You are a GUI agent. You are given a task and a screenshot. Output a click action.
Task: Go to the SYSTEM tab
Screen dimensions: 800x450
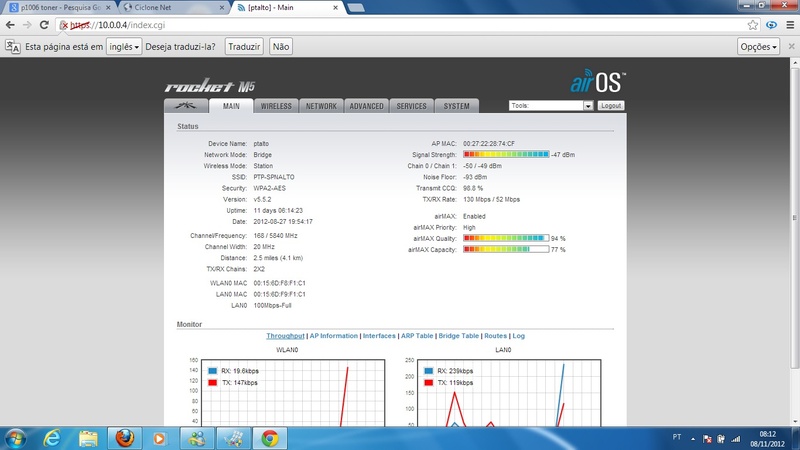(456, 106)
